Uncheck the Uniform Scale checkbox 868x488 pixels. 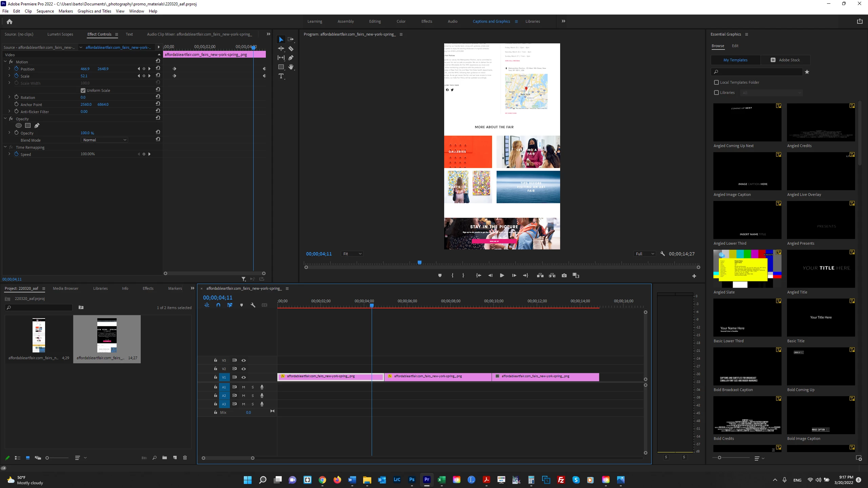click(x=83, y=90)
